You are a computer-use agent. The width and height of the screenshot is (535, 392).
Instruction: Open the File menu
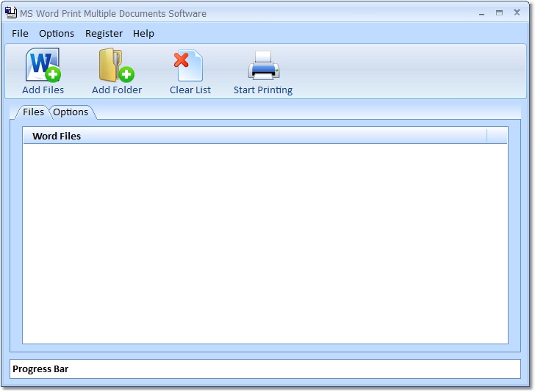click(20, 34)
